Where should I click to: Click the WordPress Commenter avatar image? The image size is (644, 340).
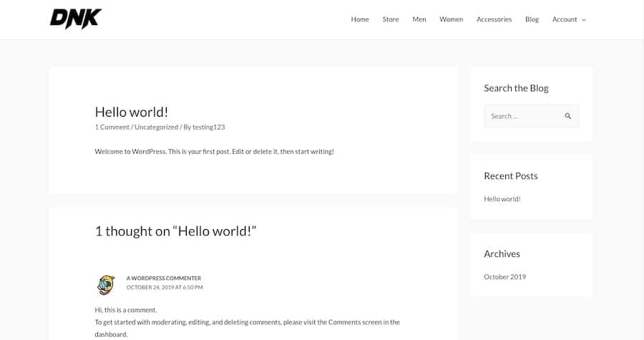coord(106,284)
